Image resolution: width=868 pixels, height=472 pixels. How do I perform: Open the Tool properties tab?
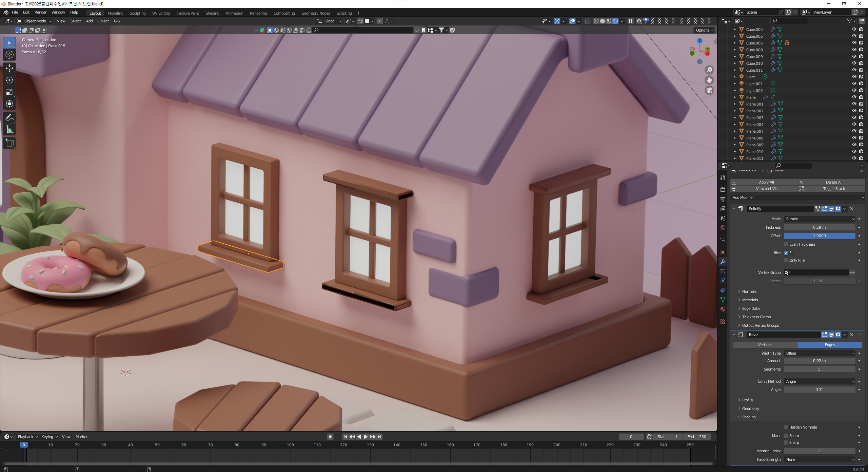(723, 177)
